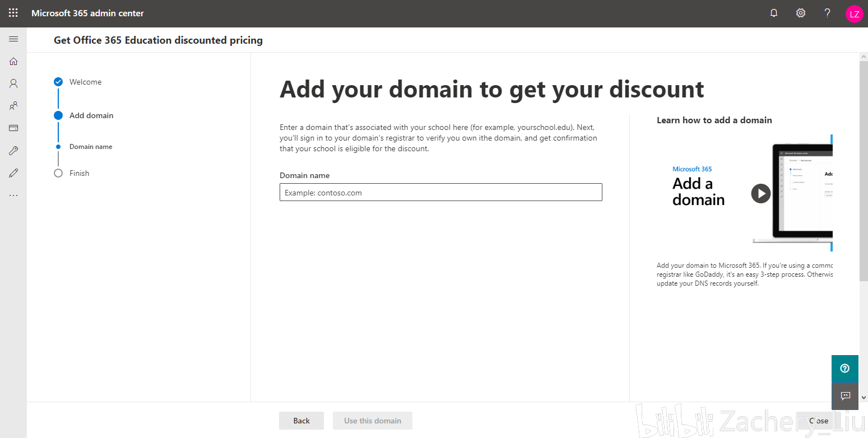Click the scrollbar down arrow

[864, 397]
